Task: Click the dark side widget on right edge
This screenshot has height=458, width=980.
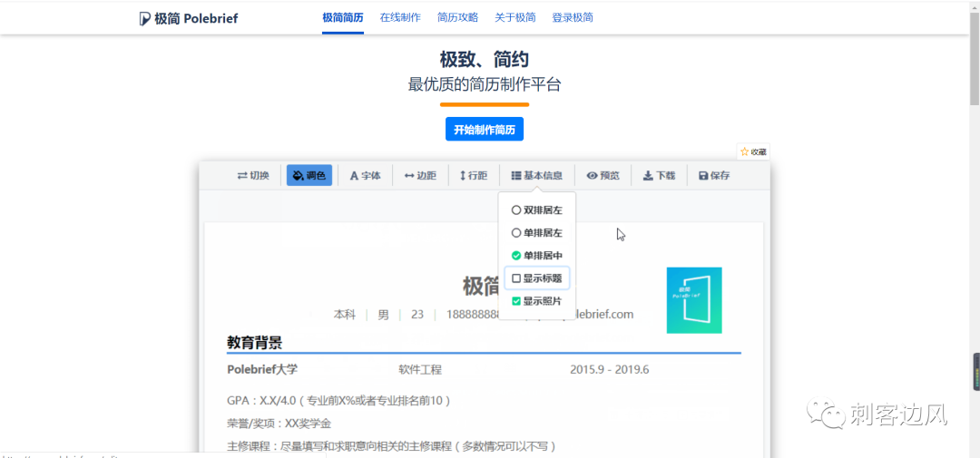Action: coord(975,373)
